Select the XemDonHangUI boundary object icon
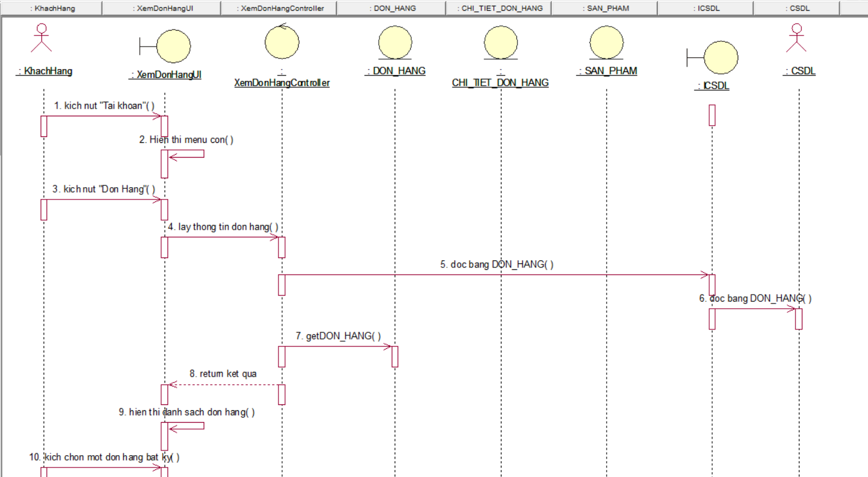 173,45
